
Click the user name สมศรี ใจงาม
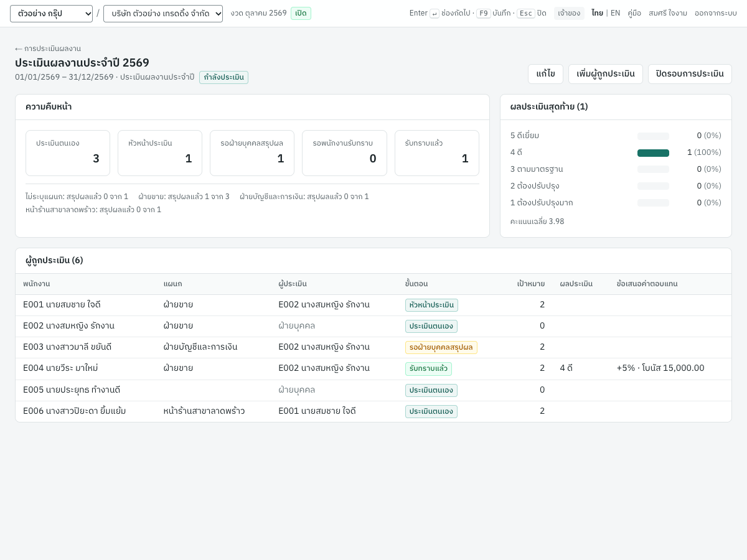pos(668,13)
